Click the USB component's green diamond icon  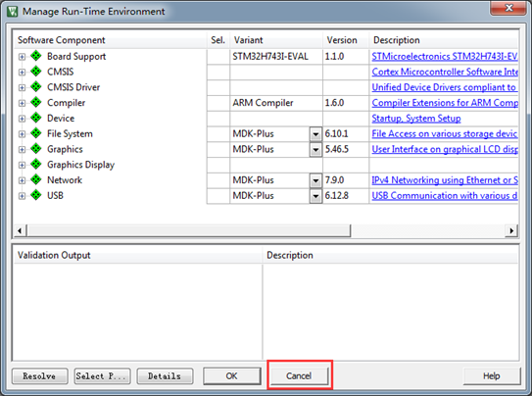click(x=36, y=195)
